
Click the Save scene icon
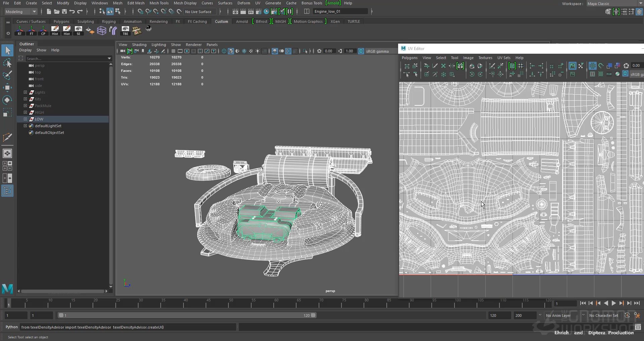point(64,11)
